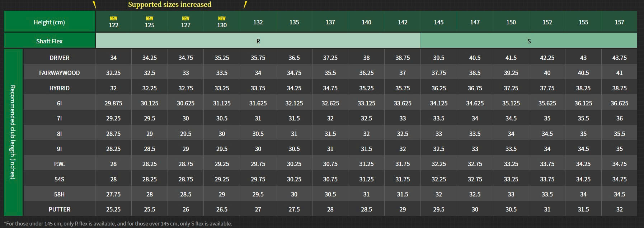Click the putter length 25.25 cell

113,209
